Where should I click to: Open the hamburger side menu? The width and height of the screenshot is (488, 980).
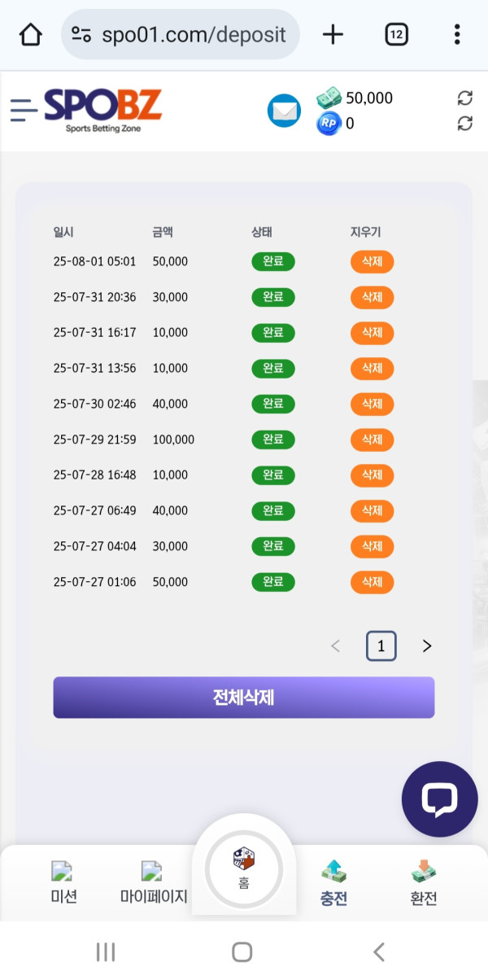coord(24,110)
